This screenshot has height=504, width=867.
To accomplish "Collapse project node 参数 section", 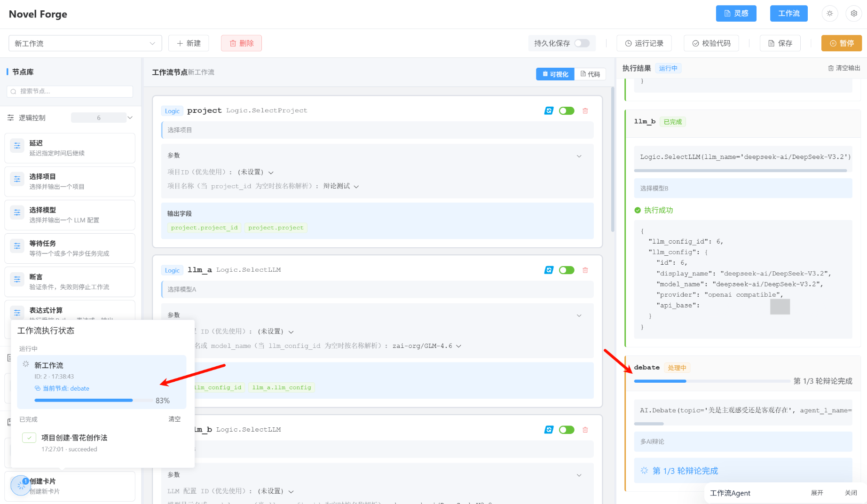I will [579, 156].
